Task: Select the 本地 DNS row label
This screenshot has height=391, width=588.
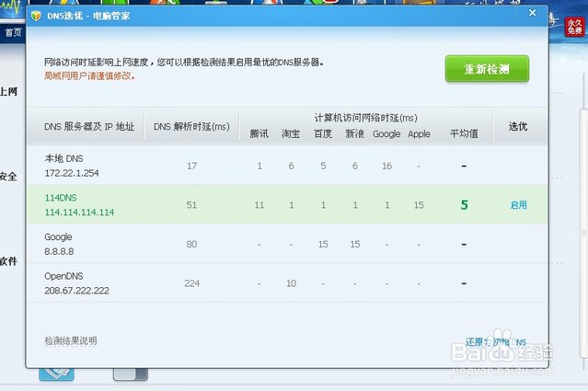Action: click(x=63, y=158)
